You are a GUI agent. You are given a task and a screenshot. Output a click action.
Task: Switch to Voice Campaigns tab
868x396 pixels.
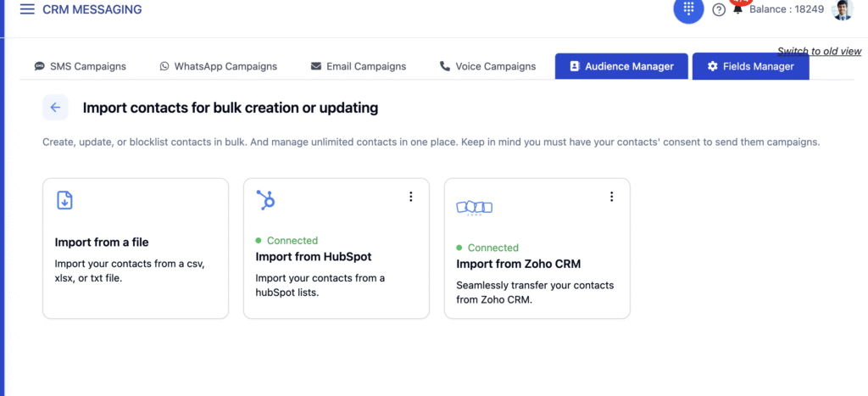(487, 66)
